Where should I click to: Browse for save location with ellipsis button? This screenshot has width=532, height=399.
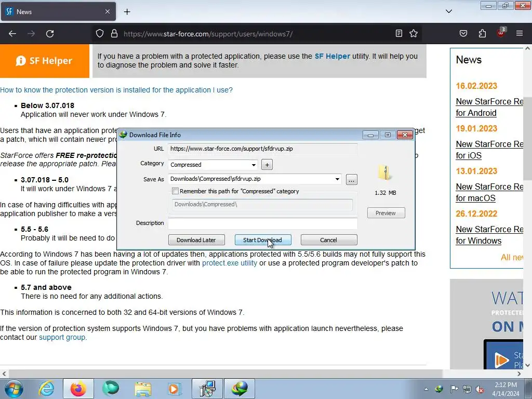(352, 180)
